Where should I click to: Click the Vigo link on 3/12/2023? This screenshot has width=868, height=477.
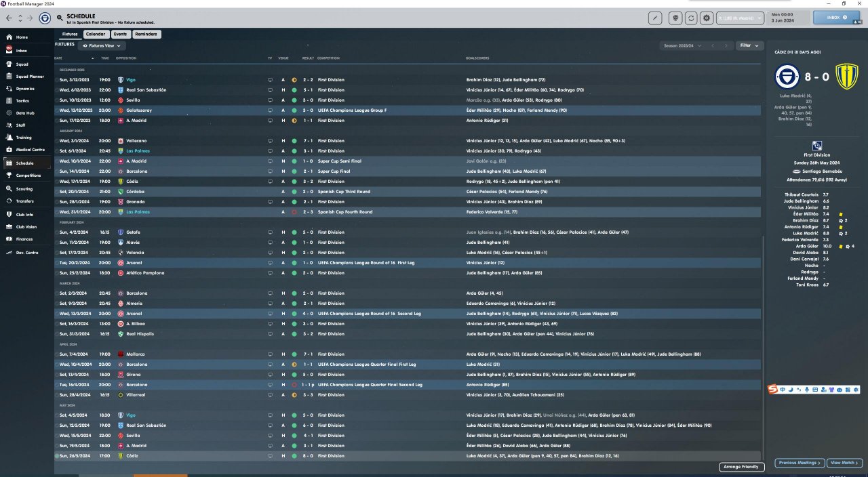click(x=131, y=80)
